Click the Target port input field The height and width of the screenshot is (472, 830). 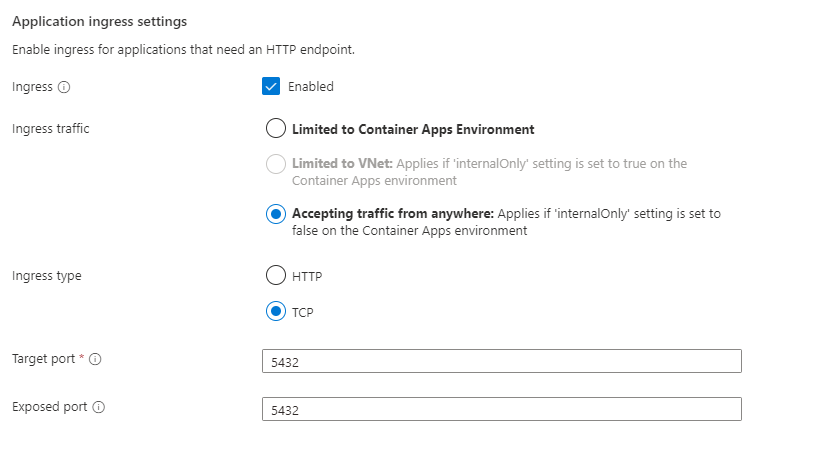point(501,361)
